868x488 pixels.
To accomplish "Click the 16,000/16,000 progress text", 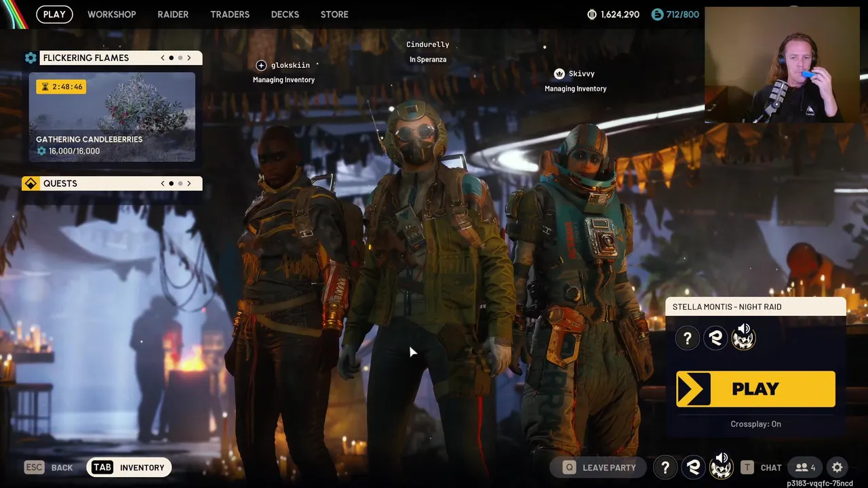I will coord(74,151).
